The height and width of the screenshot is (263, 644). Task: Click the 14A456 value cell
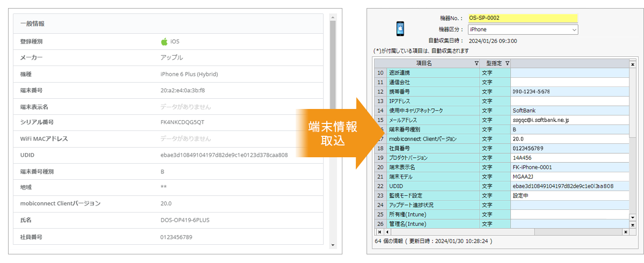pyautogui.click(x=569, y=158)
